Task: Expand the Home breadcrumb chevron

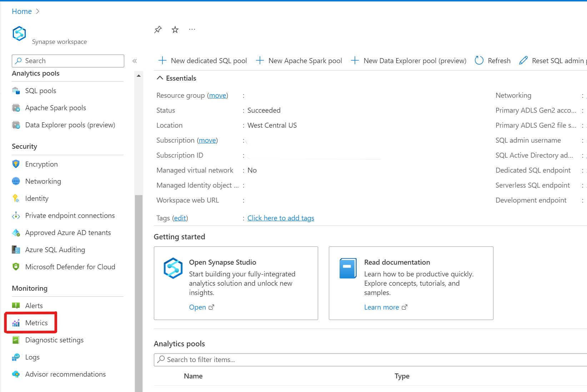Action: 38,11
